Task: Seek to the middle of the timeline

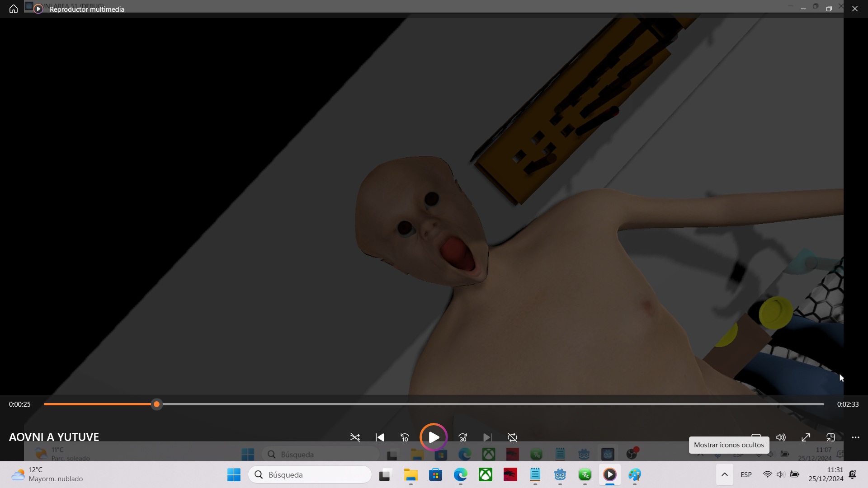Action: [x=434, y=404]
